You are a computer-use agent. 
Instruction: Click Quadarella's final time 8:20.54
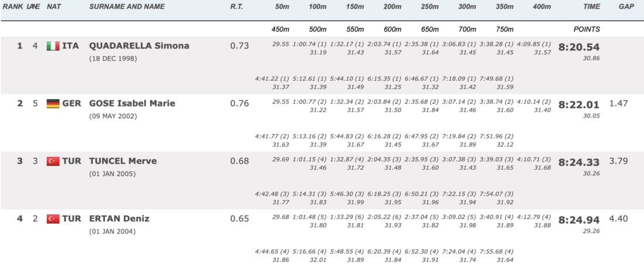[579, 47]
